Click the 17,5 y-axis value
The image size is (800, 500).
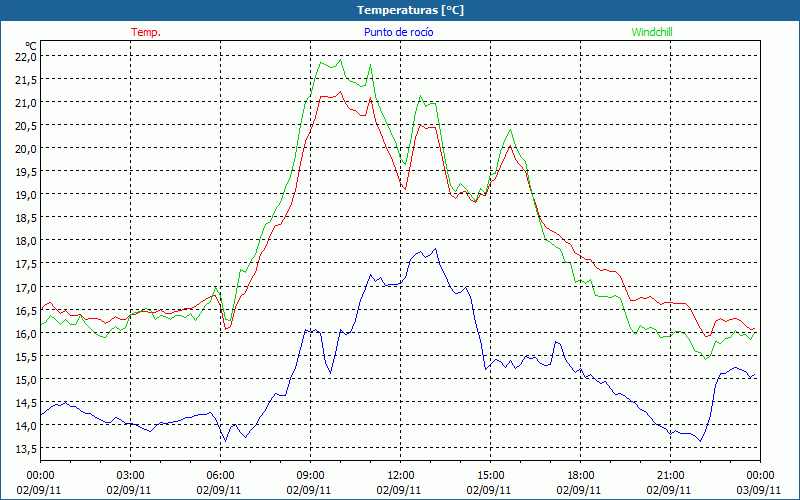point(26,264)
